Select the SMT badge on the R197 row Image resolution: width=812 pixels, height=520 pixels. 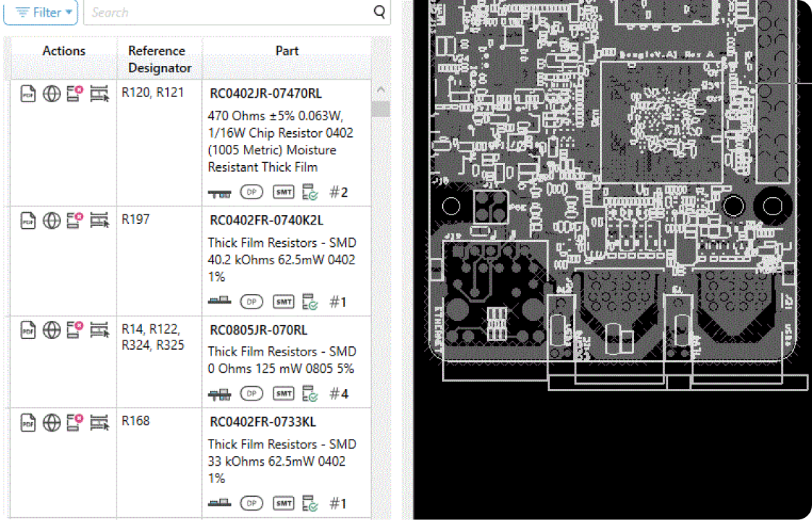[x=283, y=301]
